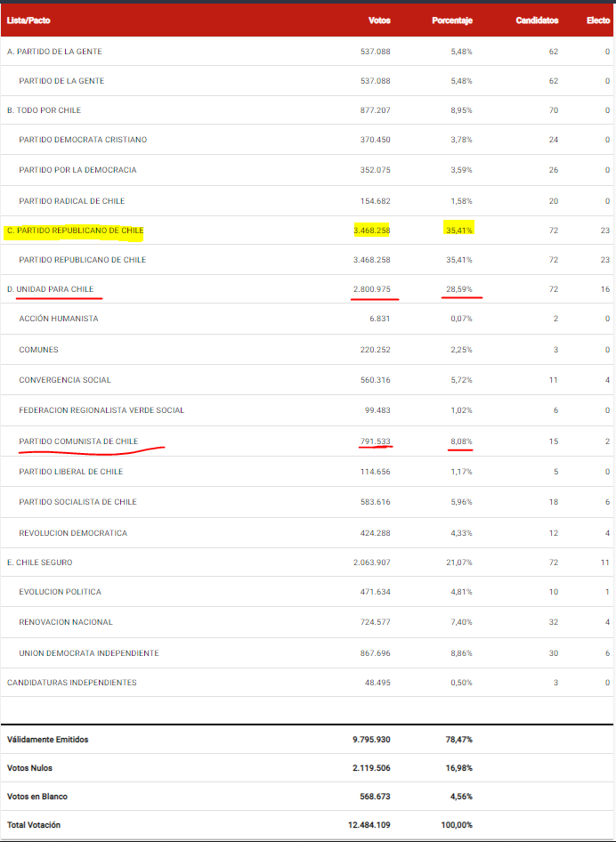Click the Votos column header
616x842 pixels.
click(x=379, y=21)
